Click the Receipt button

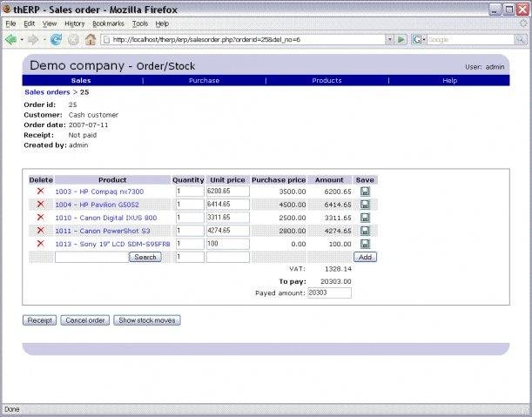click(40, 320)
